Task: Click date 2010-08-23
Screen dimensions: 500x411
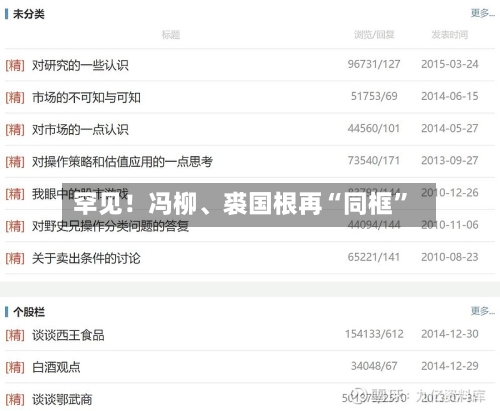Action: pyautogui.click(x=450, y=257)
